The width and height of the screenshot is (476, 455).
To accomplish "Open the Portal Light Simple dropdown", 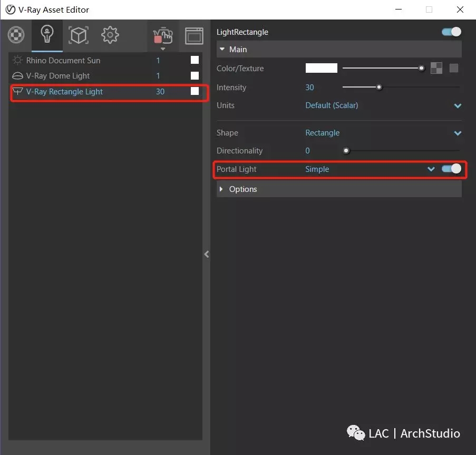I will (x=370, y=169).
